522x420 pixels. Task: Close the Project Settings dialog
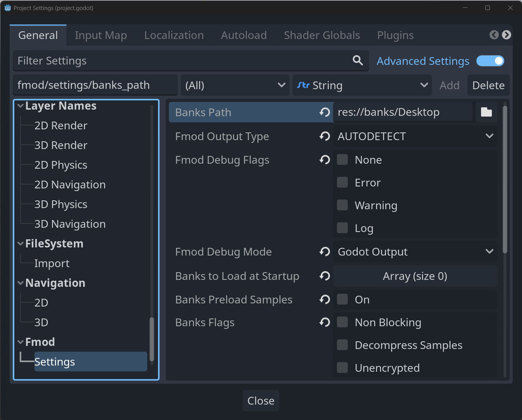[x=261, y=400]
